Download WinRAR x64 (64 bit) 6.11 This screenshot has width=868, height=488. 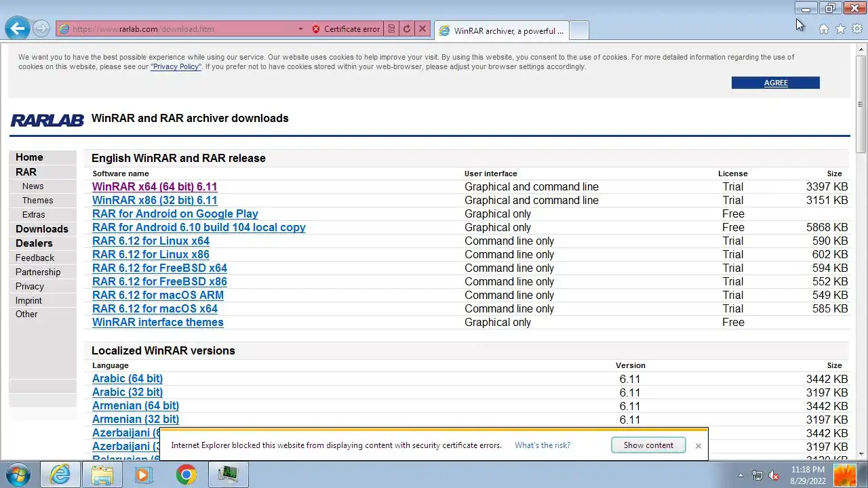155,186
